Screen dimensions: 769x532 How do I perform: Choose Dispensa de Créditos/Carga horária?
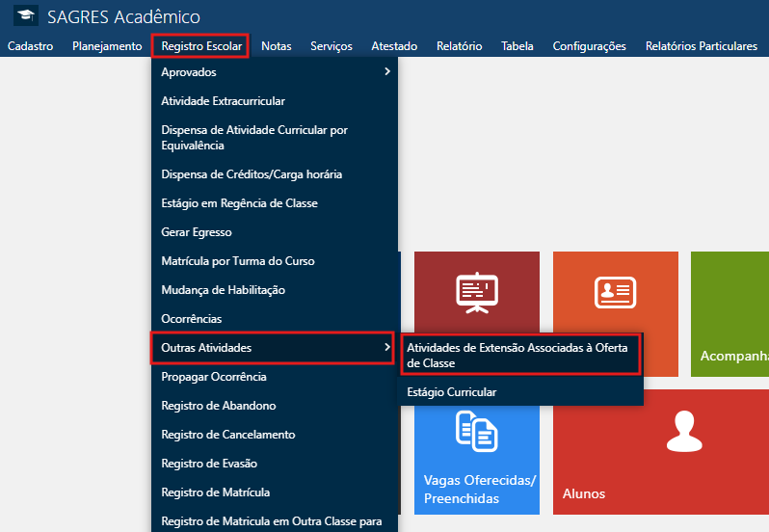pos(275,174)
